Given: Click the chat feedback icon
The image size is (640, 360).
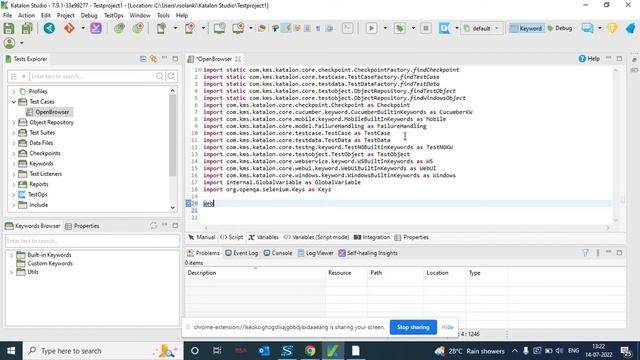Looking at the screenshot, I should 587,28.
